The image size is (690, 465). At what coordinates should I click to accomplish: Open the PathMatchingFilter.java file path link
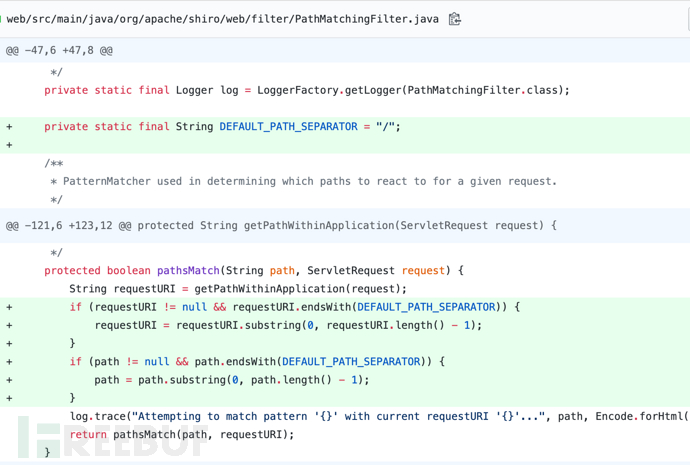click(222, 18)
